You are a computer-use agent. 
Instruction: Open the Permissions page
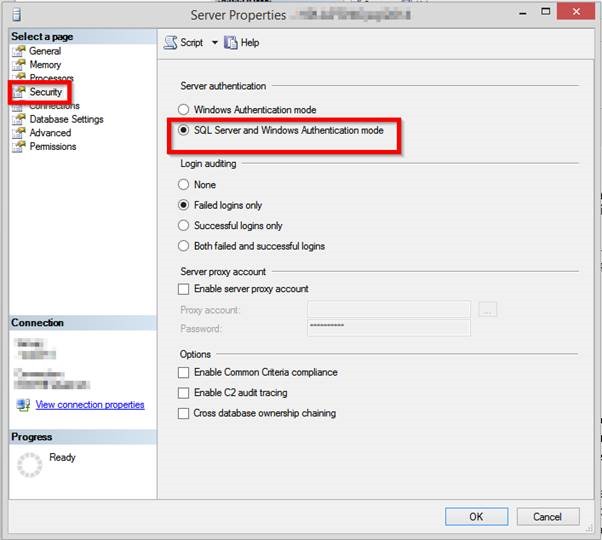click(x=53, y=147)
